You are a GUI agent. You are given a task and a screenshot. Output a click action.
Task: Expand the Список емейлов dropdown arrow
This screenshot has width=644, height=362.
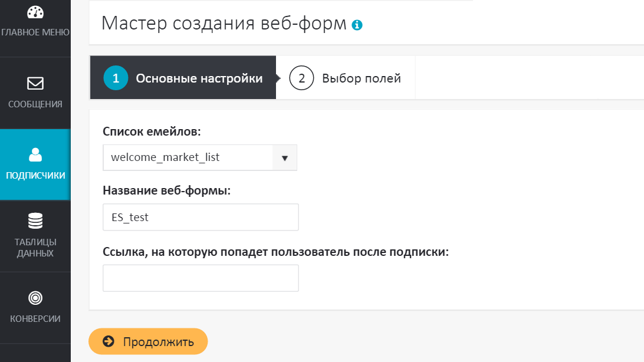(x=284, y=158)
